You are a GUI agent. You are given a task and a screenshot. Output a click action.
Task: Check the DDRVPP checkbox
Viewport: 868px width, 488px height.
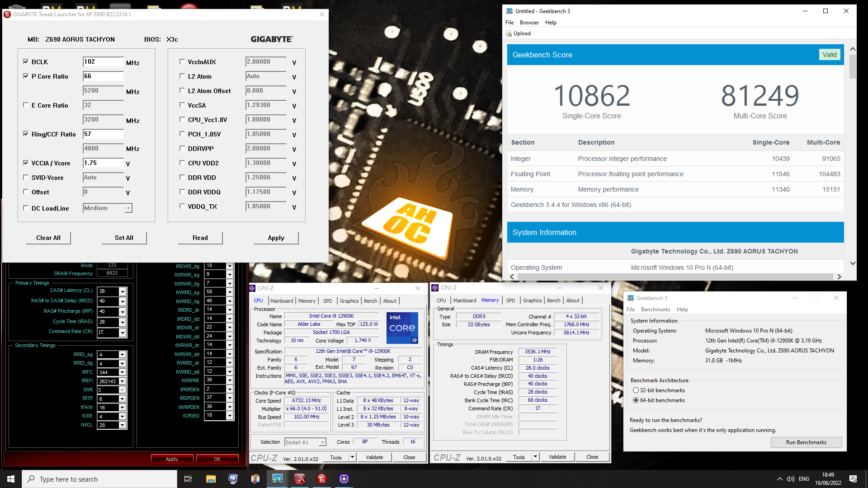182,148
